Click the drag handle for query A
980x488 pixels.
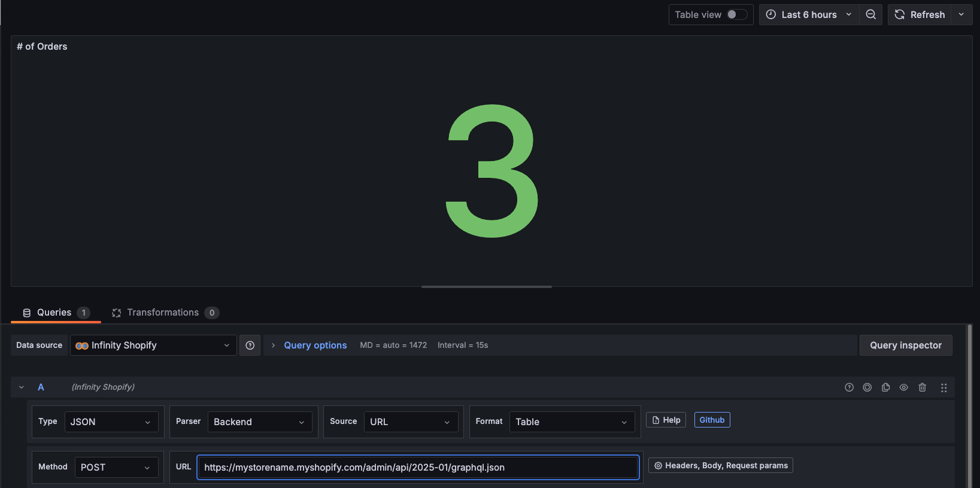tap(943, 387)
